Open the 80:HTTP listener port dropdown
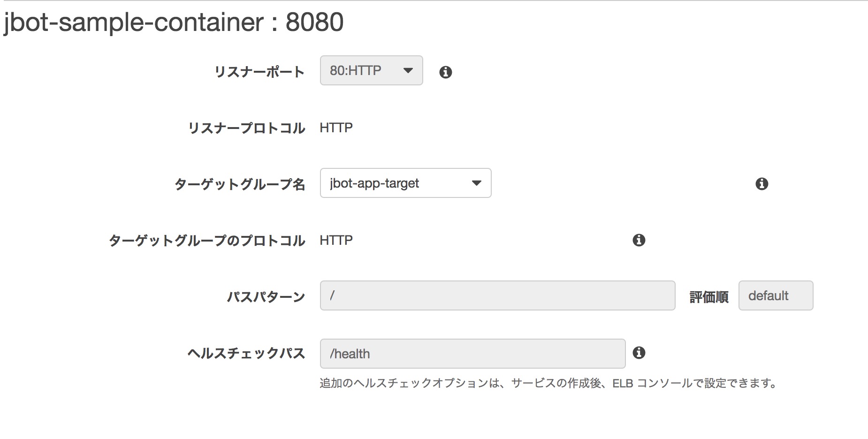 click(x=371, y=70)
